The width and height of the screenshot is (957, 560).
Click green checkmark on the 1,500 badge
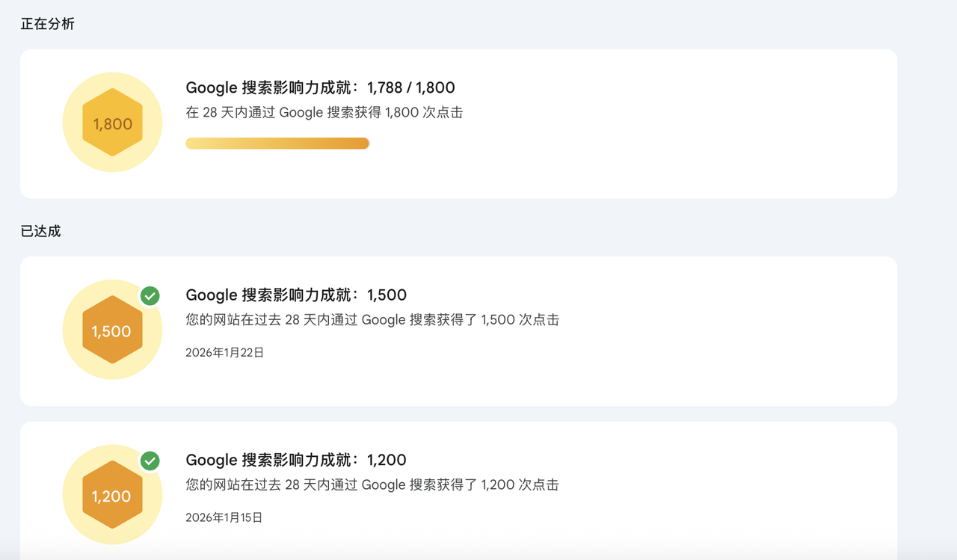click(150, 296)
